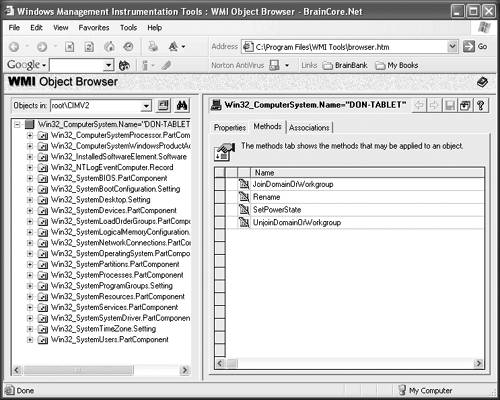Click the Save object disk icon
The width and height of the screenshot is (500, 400).
(450, 106)
